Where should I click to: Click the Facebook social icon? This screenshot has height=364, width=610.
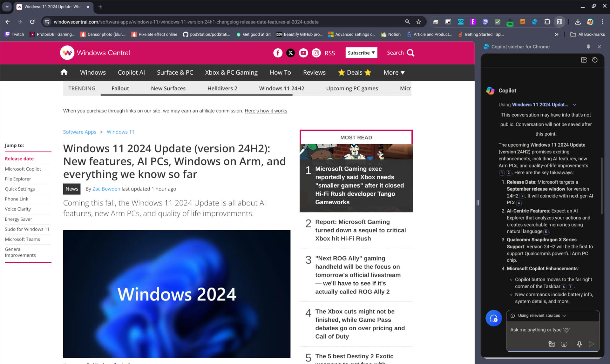(x=278, y=52)
